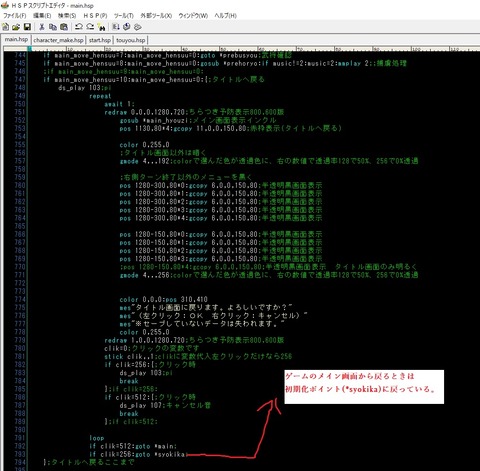Click the Run toolbar icon next to Compile

pyautogui.click(x=127, y=27)
